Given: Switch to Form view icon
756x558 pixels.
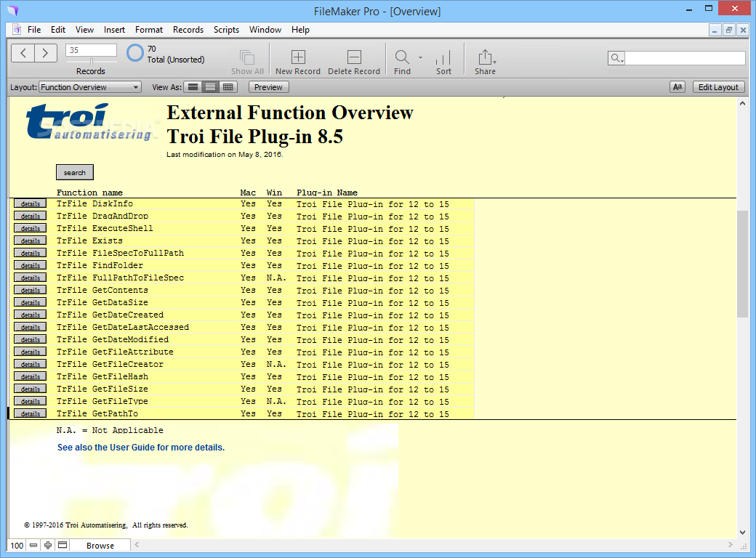Looking at the screenshot, I should [193, 87].
